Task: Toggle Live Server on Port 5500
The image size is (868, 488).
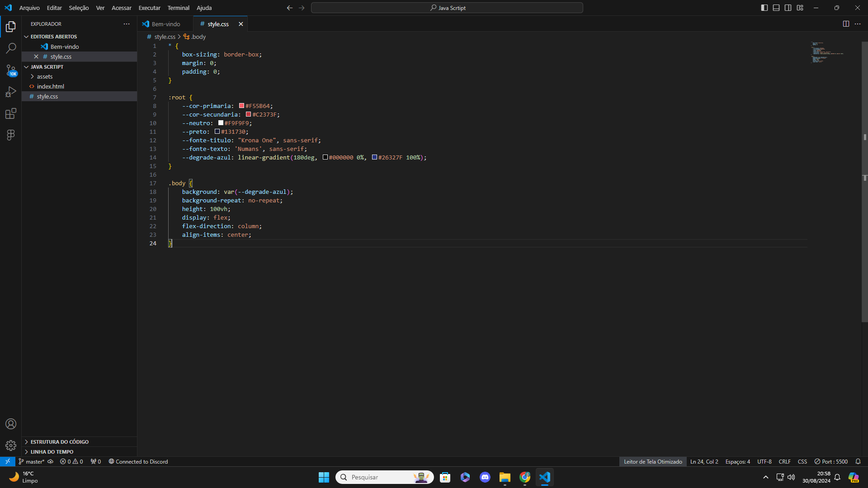Action: pyautogui.click(x=831, y=461)
